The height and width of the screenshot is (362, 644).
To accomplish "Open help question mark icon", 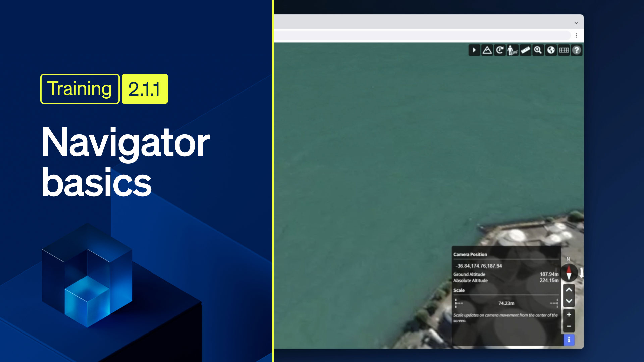I will pyautogui.click(x=577, y=50).
